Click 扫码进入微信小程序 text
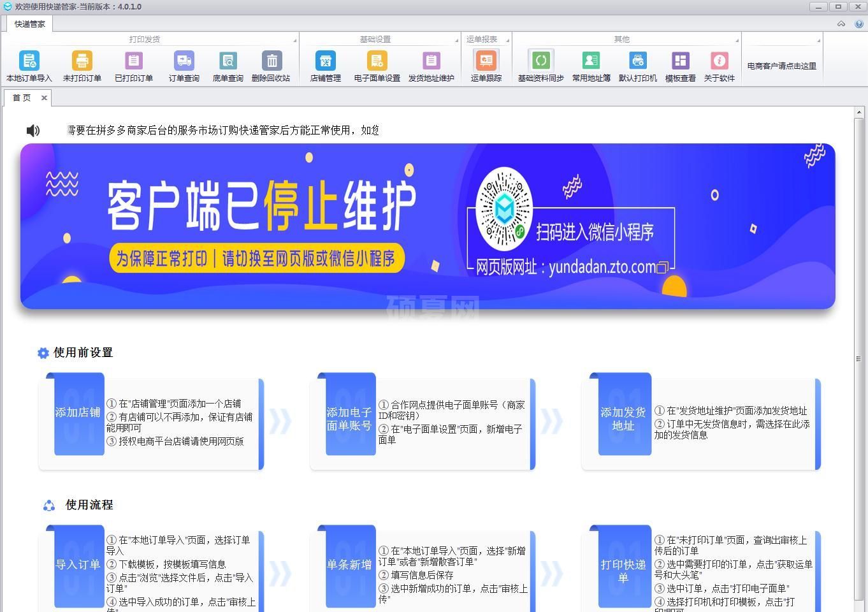The height and width of the screenshot is (612, 868). [x=595, y=231]
